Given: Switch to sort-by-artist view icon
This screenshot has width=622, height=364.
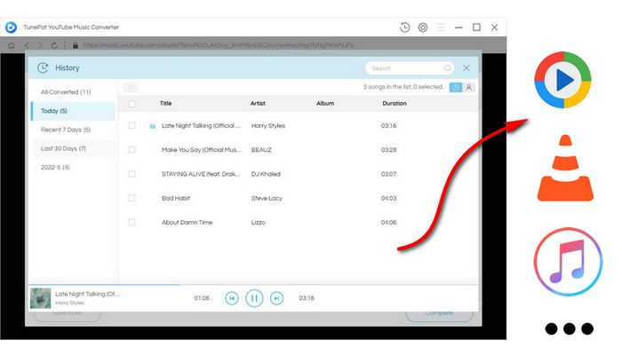Looking at the screenshot, I should pyautogui.click(x=468, y=87).
